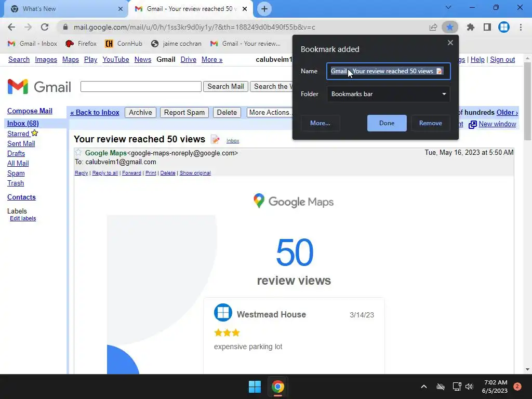
Task: Click the bookmark Name field
Action: 389,71
